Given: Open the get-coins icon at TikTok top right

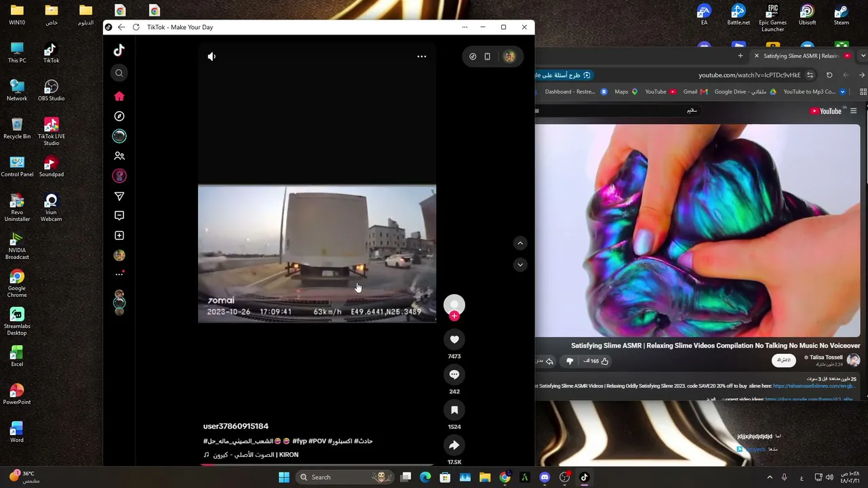Looking at the screenshot, I should (473, 57).
